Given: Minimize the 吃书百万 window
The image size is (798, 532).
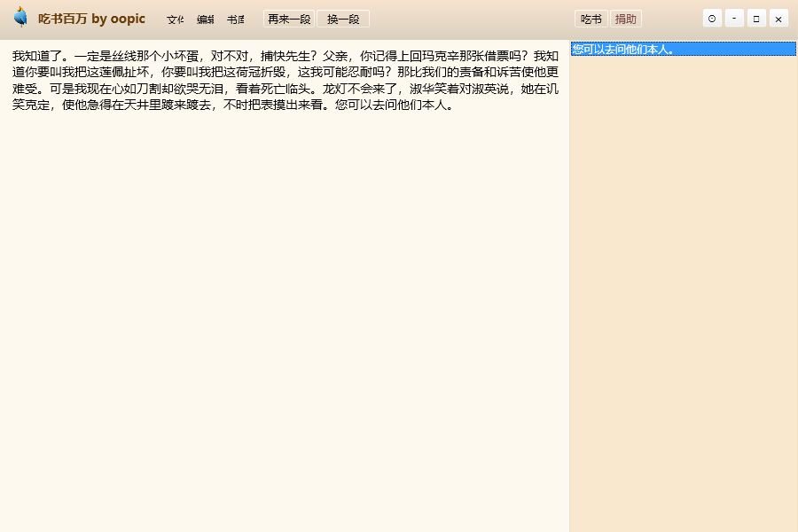Looking at the screenshot, I should coord(734,19).
